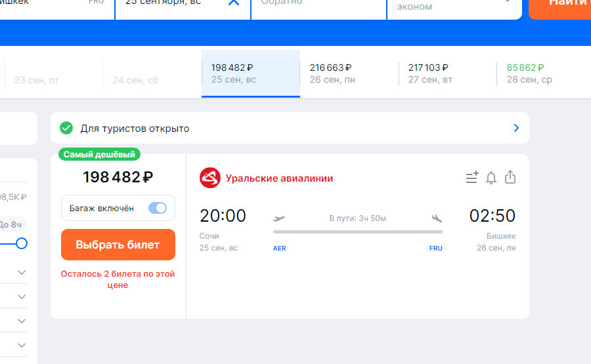This screenshot has width=591, height=364.
Task: Open the passengers and эконом class dropdown
Action: (453, 7)
